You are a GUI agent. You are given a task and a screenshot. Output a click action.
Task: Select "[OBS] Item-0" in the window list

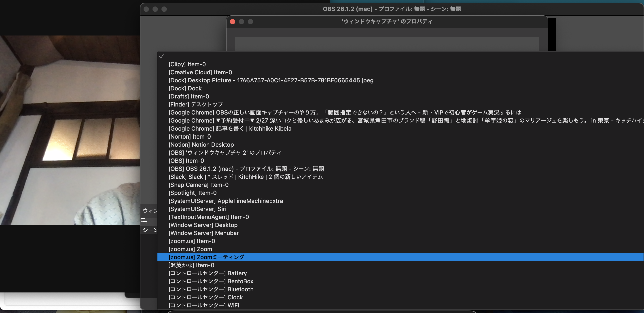click(186, 161)
